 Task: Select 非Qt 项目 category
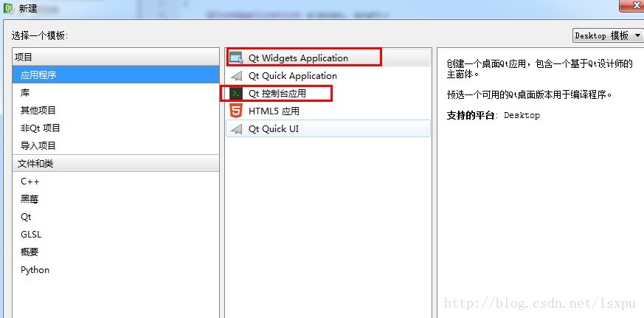tap(116, 128)
